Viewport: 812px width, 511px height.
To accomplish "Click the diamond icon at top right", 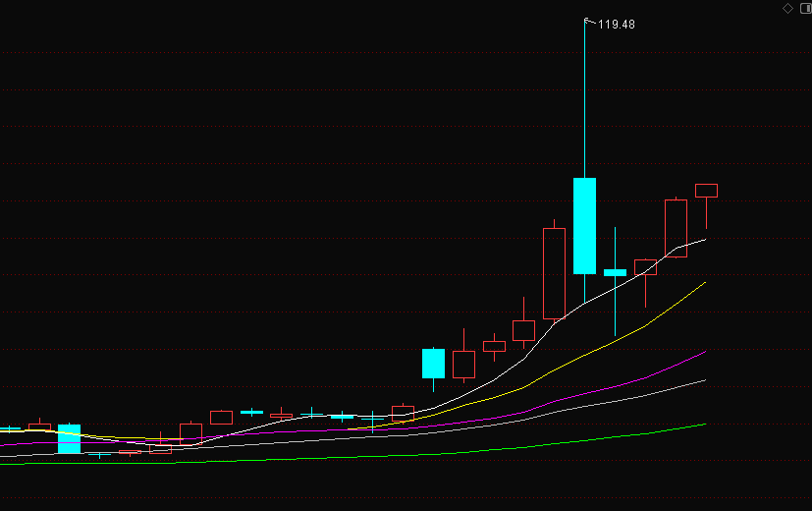I will (x=787, y=8).
